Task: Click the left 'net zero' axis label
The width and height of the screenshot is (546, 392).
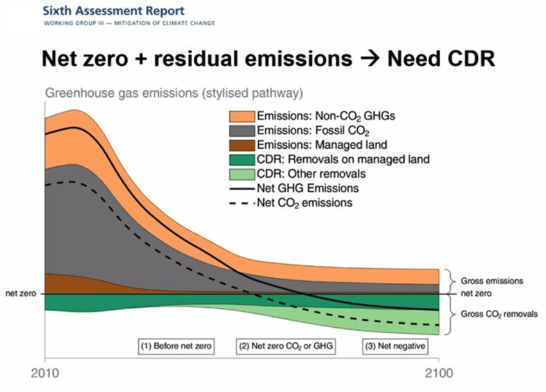Action: click(21, 294)
